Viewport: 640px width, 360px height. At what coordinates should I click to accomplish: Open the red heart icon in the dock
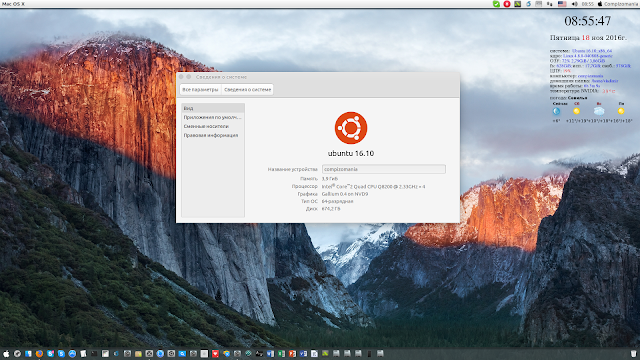[215, 353]
